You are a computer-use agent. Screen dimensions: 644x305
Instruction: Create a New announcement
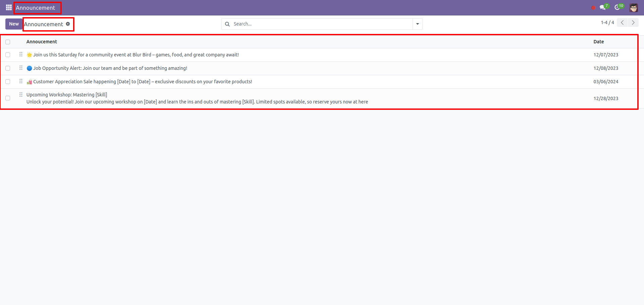pyautogui.click(x=14, y=24)
